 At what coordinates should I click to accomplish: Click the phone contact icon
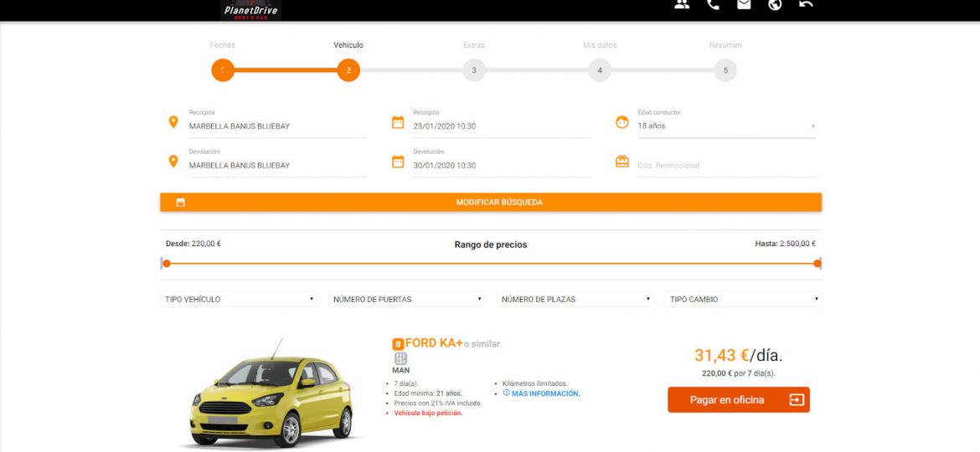(x=713, y=3)
